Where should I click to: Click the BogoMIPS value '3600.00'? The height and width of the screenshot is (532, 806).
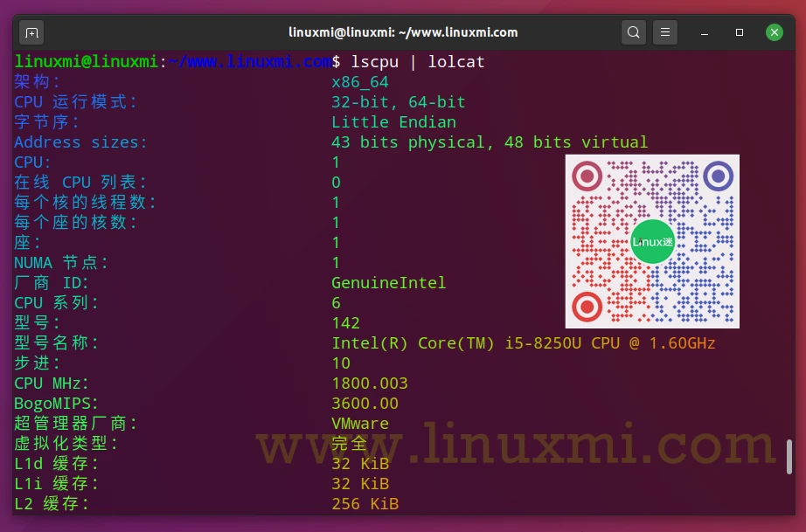pyautogui.click(x=365, y=403)
